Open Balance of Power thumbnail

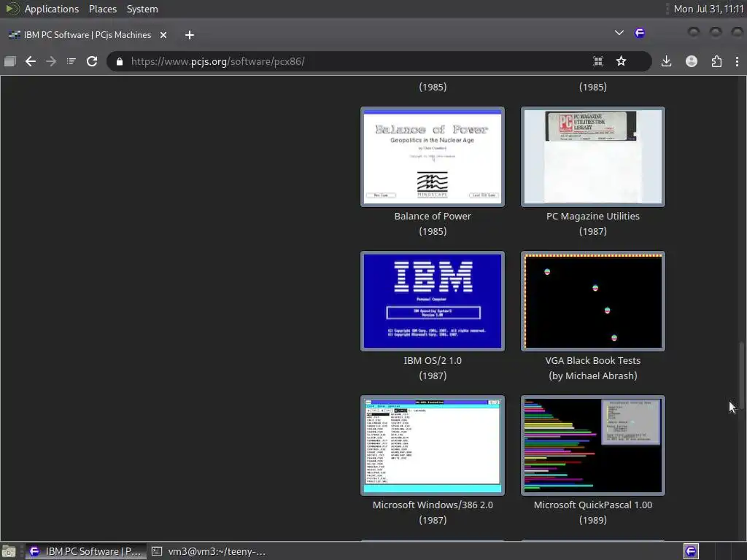click(x=432, y=157)
